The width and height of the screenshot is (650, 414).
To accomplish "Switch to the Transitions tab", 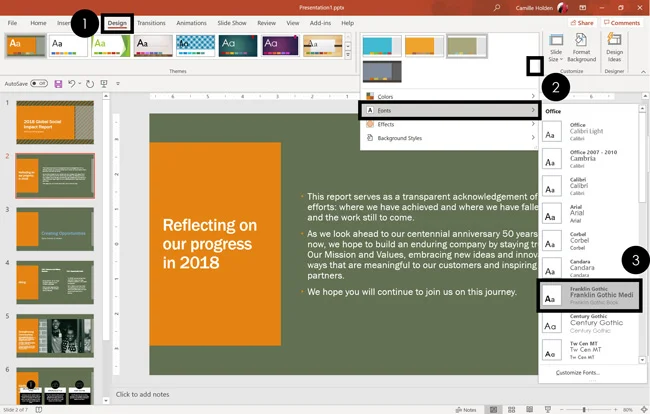I will (x=151, y=23).
